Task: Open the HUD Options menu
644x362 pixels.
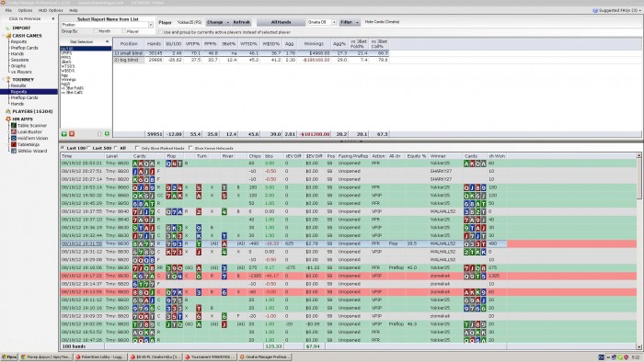Action: (51, 10)
